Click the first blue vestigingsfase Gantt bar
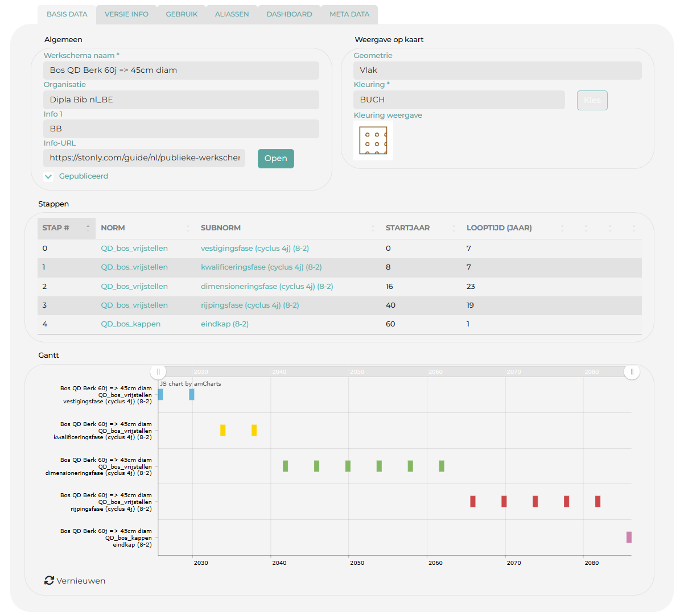Viewport: 680px width, 616px height. pyautogui.click(x=160, y=394)
